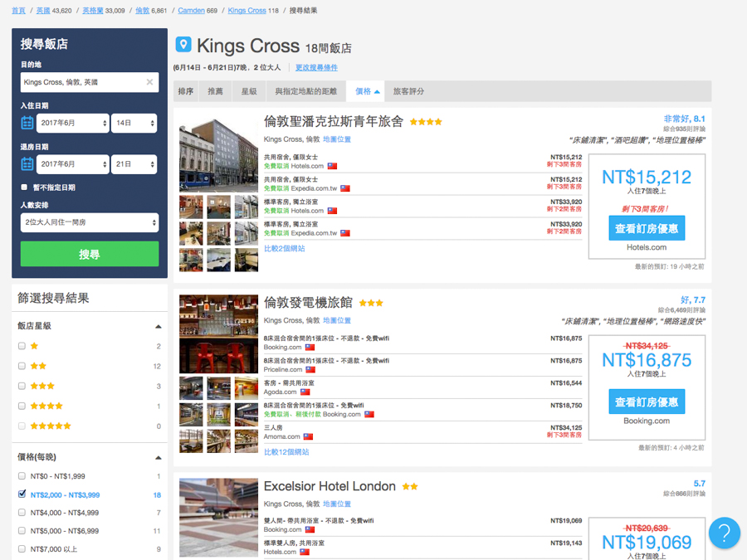The height and width of the screenshot is (560, 747).
Task: Click the four-star rating filter stars
Action: tap(46, 407)
